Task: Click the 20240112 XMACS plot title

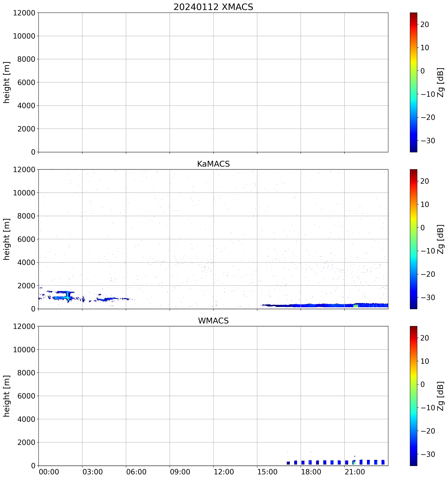Action: coord(213,7)
